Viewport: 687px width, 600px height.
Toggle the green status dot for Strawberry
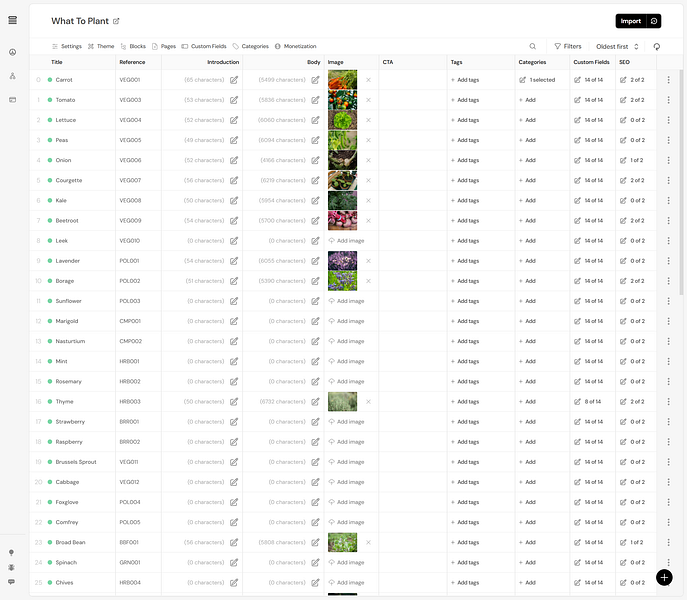pos(50,422)
